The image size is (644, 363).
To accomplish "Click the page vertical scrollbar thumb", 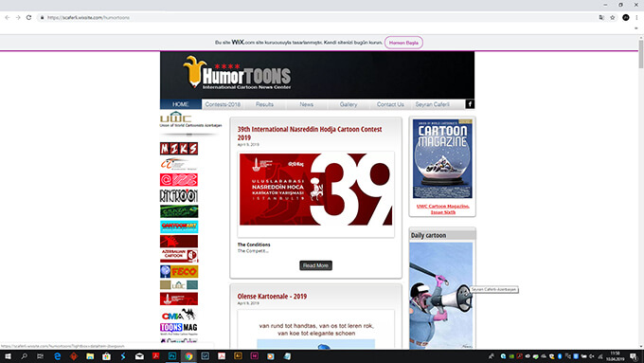I will (x=641, y=53).
